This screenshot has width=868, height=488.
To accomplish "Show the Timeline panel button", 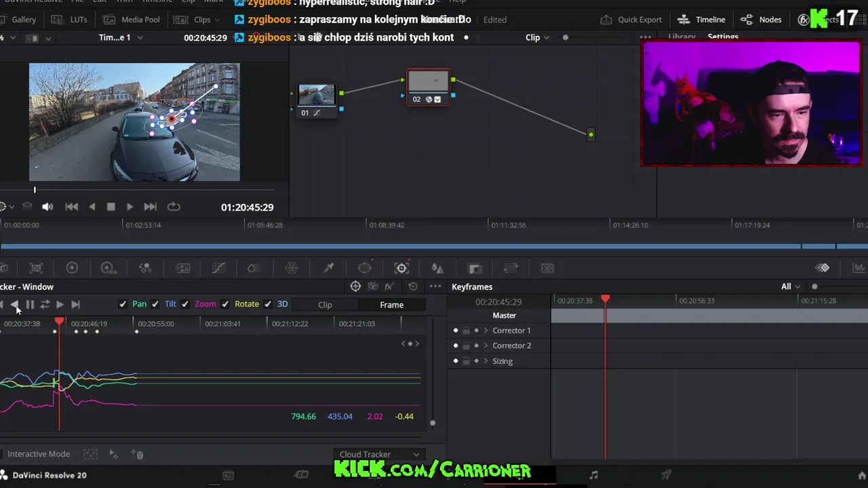I will [x=702, y=20].
